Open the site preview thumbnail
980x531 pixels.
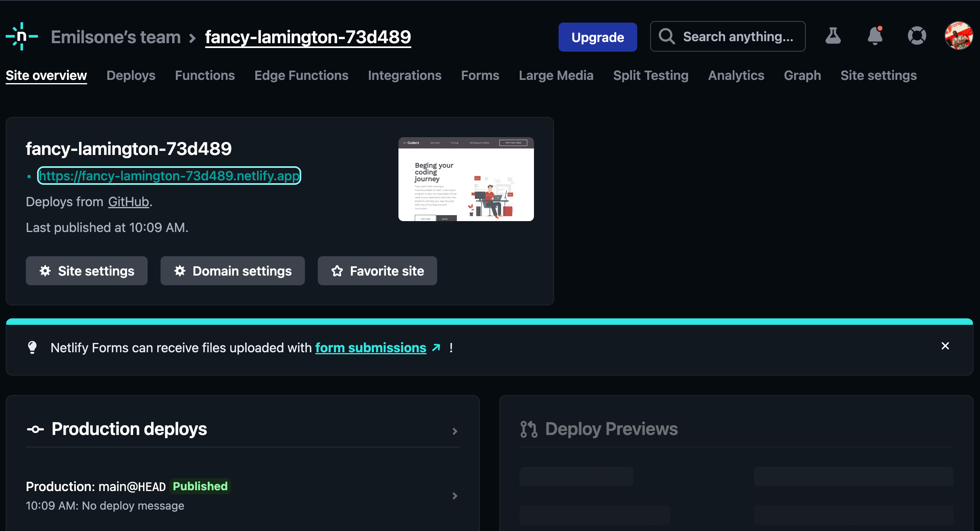click(x=466, y=179)
